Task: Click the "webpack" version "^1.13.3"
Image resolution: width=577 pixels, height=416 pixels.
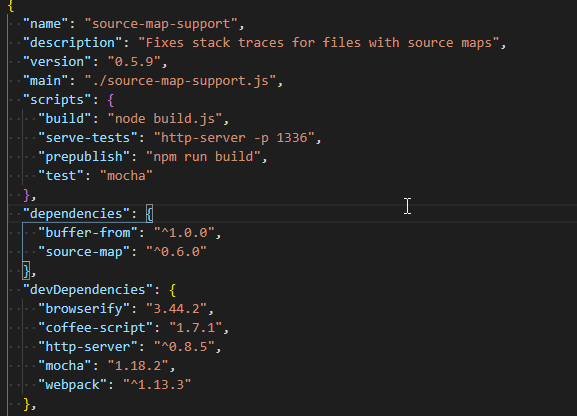Action: 157,385
